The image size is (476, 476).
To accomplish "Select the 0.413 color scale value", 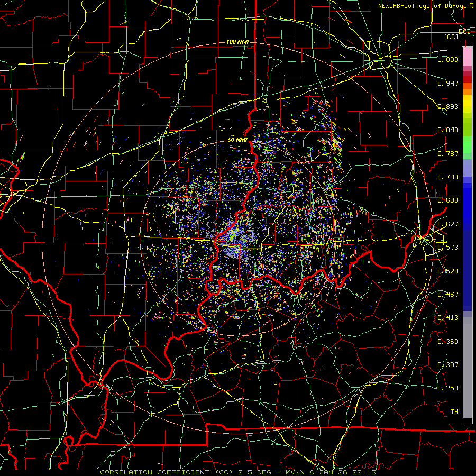I will point(448,318).
